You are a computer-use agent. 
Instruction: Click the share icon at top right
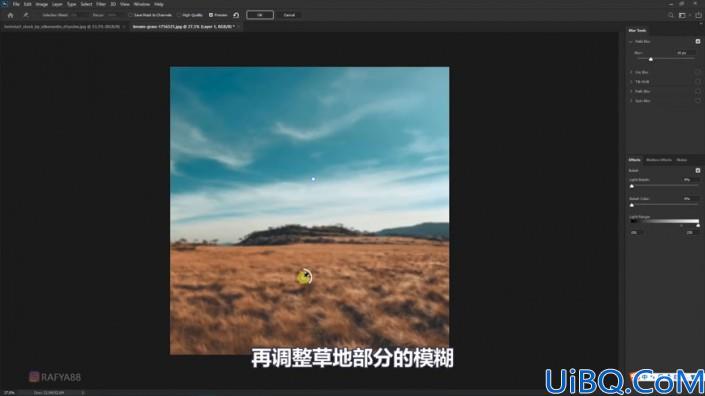(x=698, y=15)
